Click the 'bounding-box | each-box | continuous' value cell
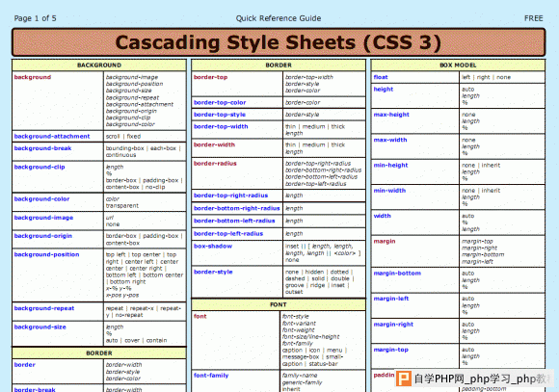 click(x=146, y=151)
